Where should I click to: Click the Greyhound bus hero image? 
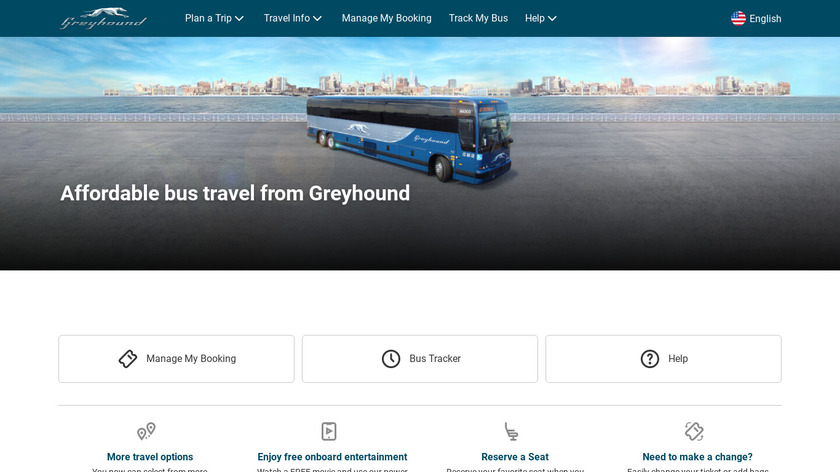409,139
